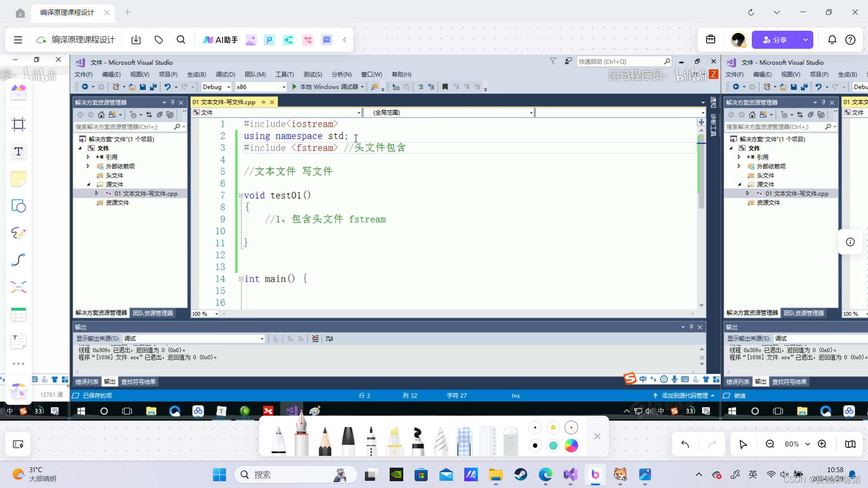Screen dimensions: 868x488
Task: Select the smallest stroke size dot
Action: click(x=535, y=427)
